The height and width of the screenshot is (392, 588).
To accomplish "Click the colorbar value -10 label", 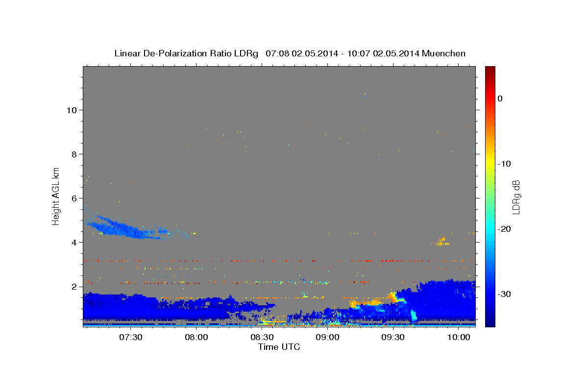I will [504, 164].
